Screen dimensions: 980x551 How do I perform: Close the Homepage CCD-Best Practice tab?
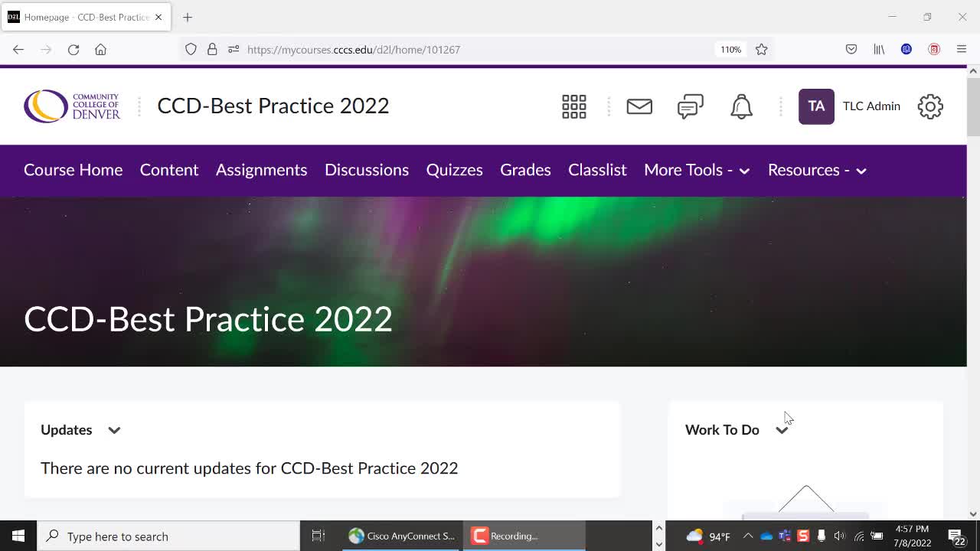tap(158, 17)
